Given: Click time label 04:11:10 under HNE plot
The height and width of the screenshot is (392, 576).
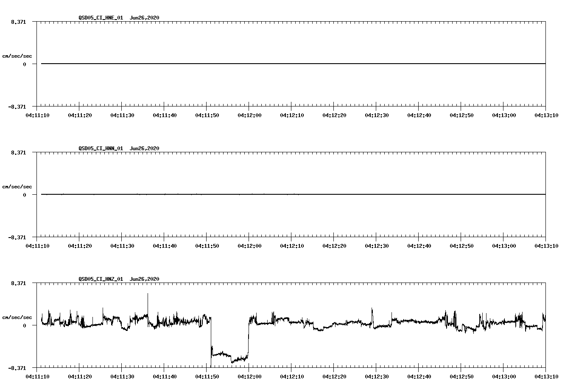Looking at the screenshot, I should (x=37, y=115).
